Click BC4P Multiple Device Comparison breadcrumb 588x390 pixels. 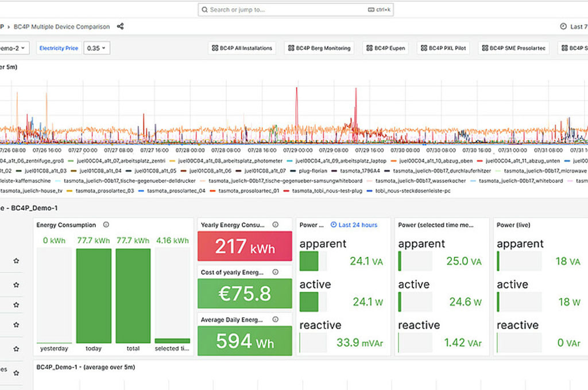62,26
